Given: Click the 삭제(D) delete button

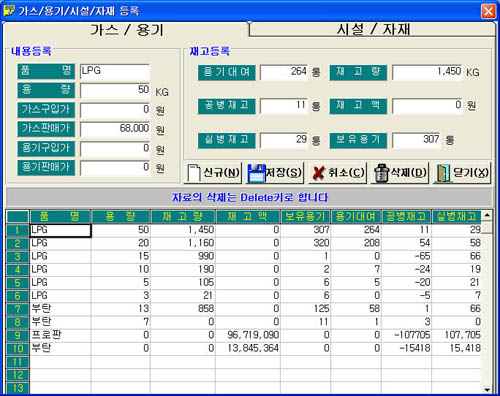Looking at the screenshot, I should (400, 173).
